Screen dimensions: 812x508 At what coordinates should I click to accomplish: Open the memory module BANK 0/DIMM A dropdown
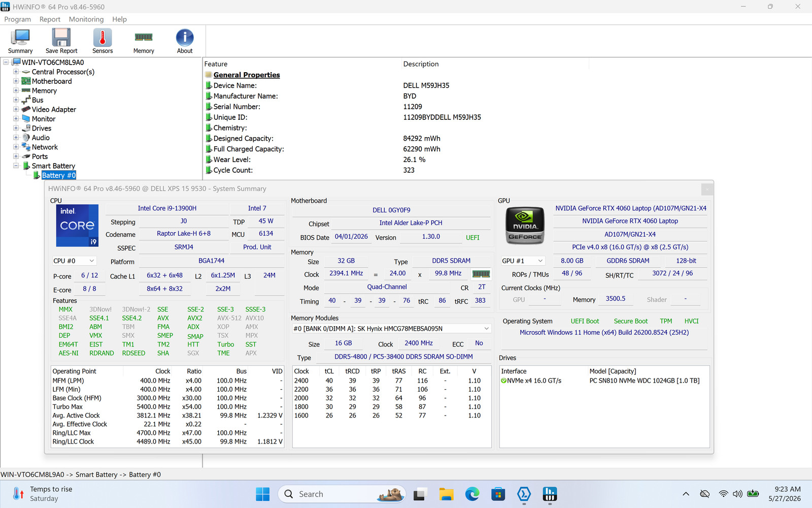point(391,329)
